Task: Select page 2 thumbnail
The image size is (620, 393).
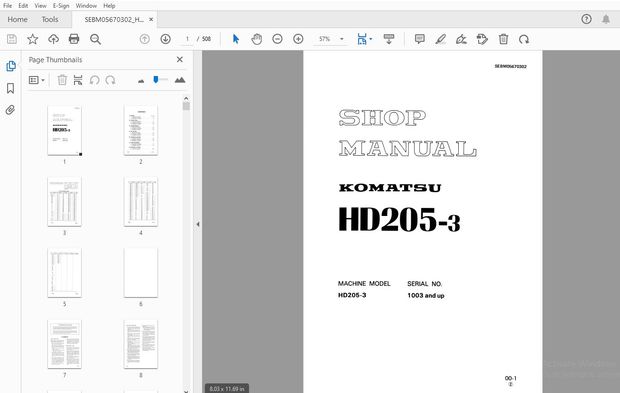Action: click(x=141, y=130)
